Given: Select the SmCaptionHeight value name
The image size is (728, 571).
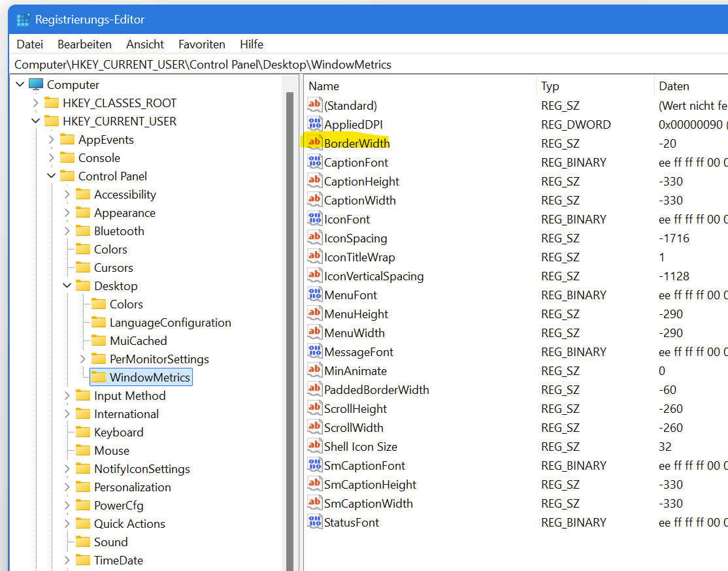Looking at the screenshot, I should point(370,484).
